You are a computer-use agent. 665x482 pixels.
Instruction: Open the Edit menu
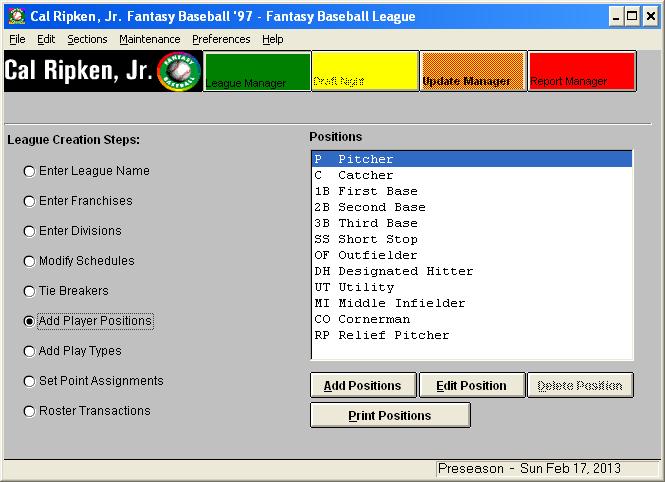[46, 39]
